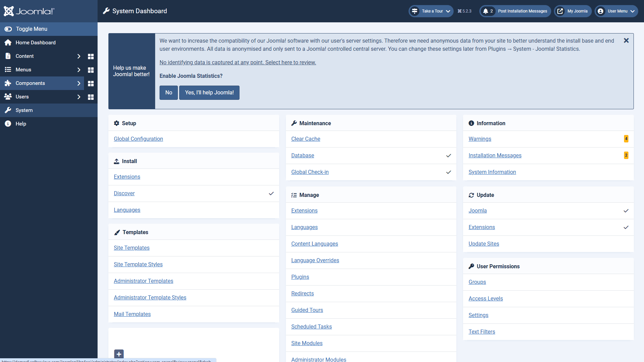Image resolution: width=644 pixels, height=362 pixels.
Task: Expand the Users submenu in sidebar
Action: click(x=79, y=97)
